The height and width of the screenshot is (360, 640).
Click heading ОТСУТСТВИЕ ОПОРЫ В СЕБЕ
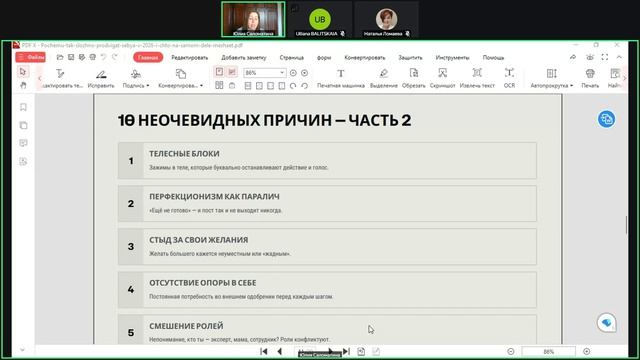coord(202,283)
